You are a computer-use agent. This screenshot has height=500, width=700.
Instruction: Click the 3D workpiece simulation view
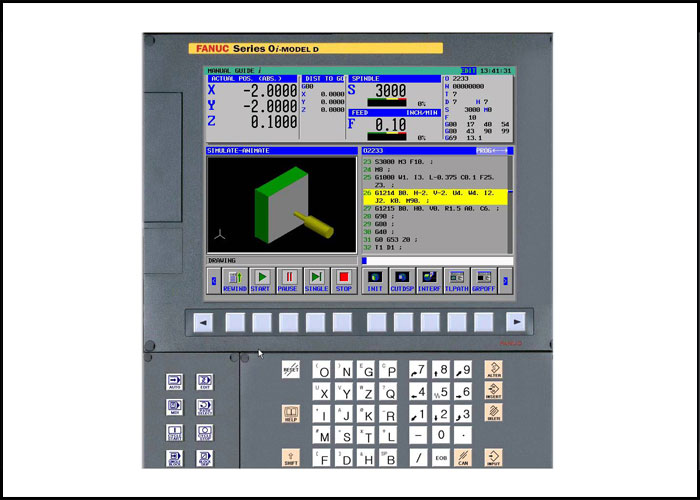click(x=282, y=205)
